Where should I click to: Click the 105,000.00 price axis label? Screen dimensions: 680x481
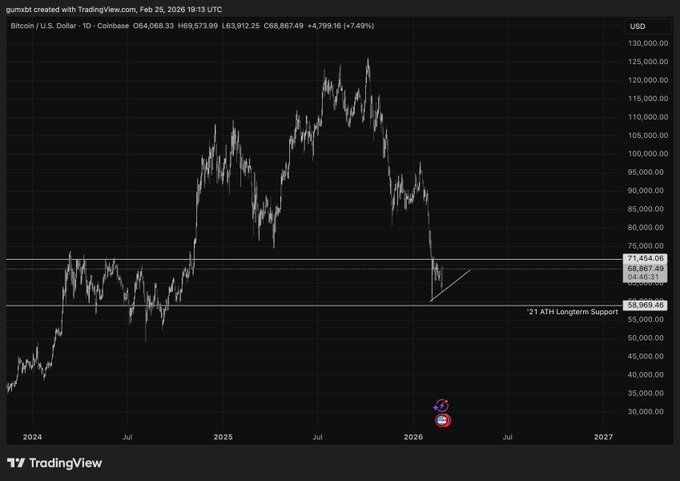648,135
